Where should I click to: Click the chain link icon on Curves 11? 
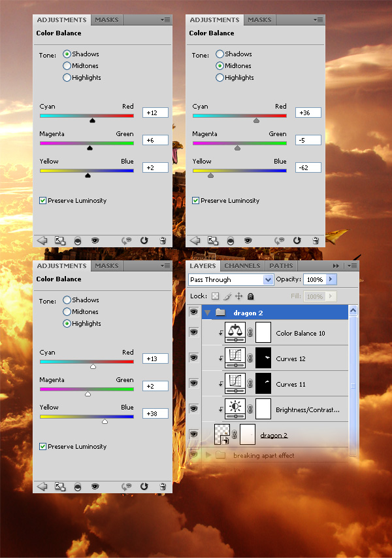tap(250, 383)
